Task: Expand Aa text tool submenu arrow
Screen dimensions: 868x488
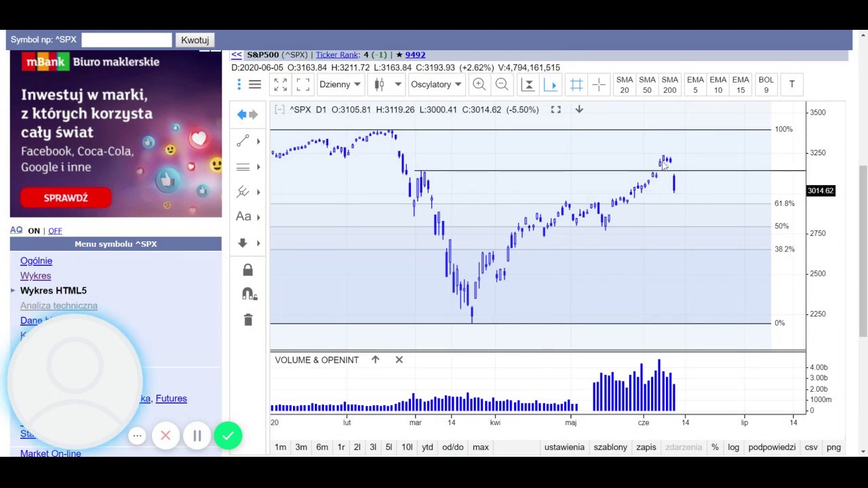Action: coord(258,217)
